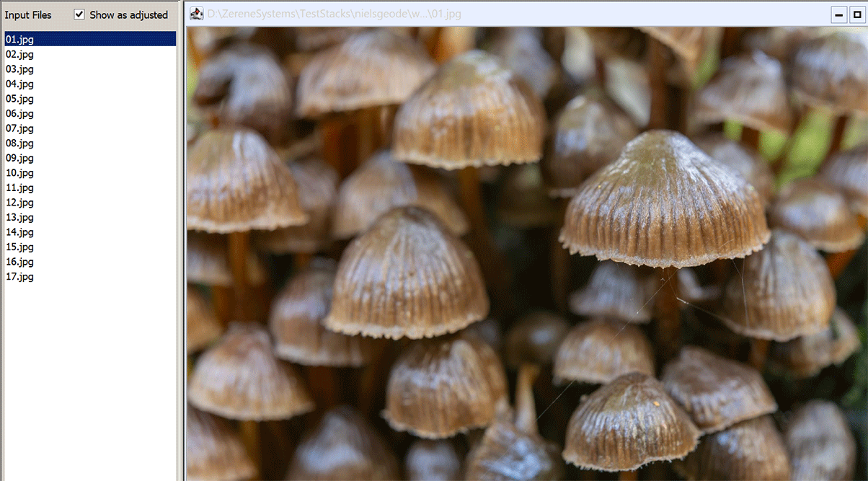Viewport: 868px width, 481px height.
Task: Select 14.jpg in Input Files
Action: click(x=19, y=232)
